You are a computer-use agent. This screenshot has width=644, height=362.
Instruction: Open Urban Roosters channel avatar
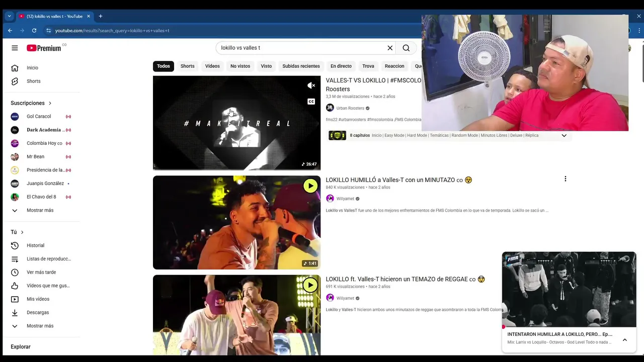(x=330, y=108)
